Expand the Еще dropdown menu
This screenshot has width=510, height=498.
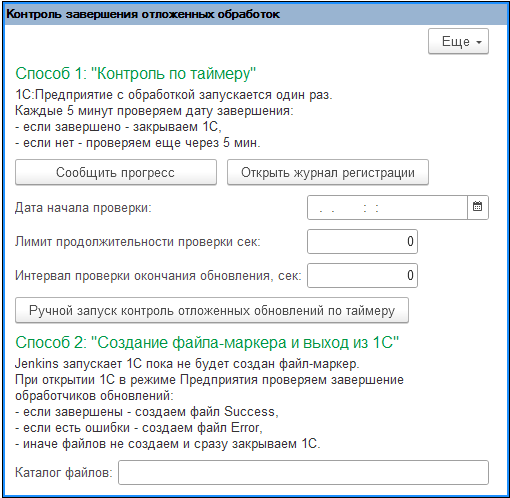[x=458, y=41]
